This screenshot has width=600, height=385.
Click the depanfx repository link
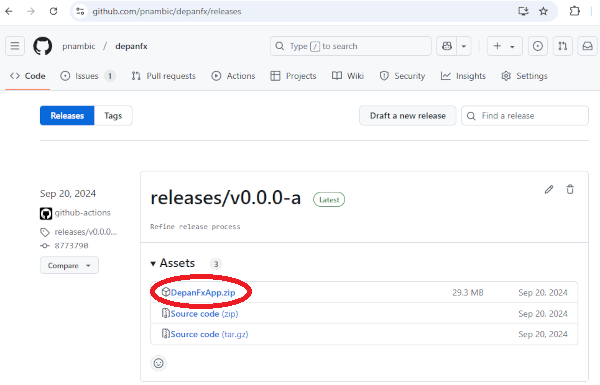click(x=131, y=46)
